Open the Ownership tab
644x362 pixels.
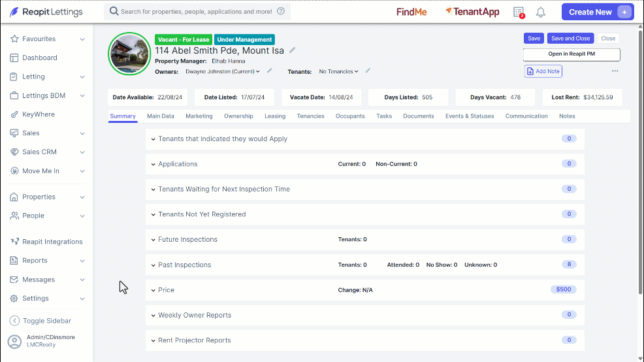(238, 116)
